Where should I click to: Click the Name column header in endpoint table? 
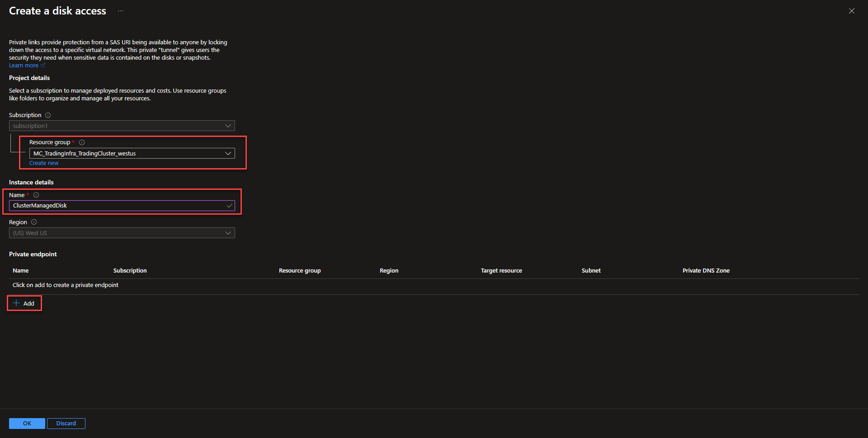[21, 271]
